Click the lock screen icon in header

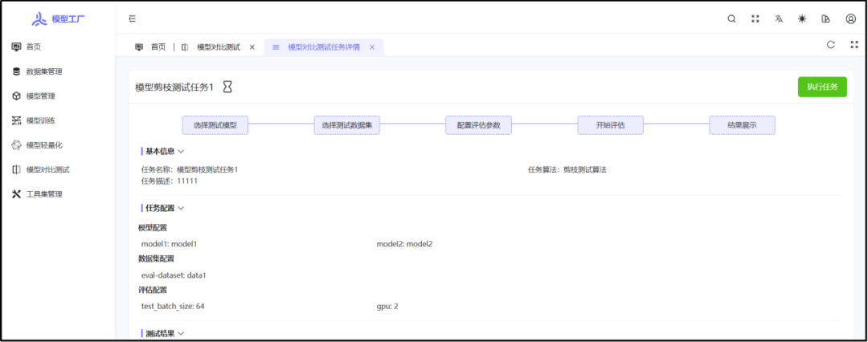click(825, 19)
